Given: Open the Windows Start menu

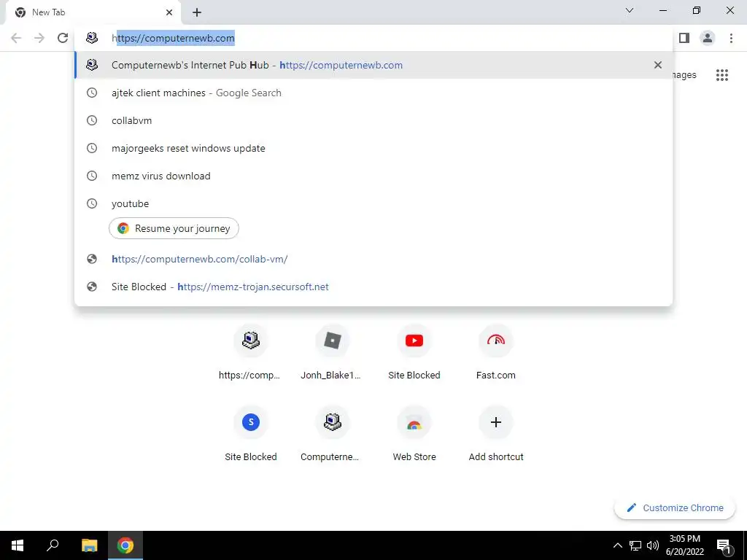Looking at the screenshot, I should (x=18, y=545).
